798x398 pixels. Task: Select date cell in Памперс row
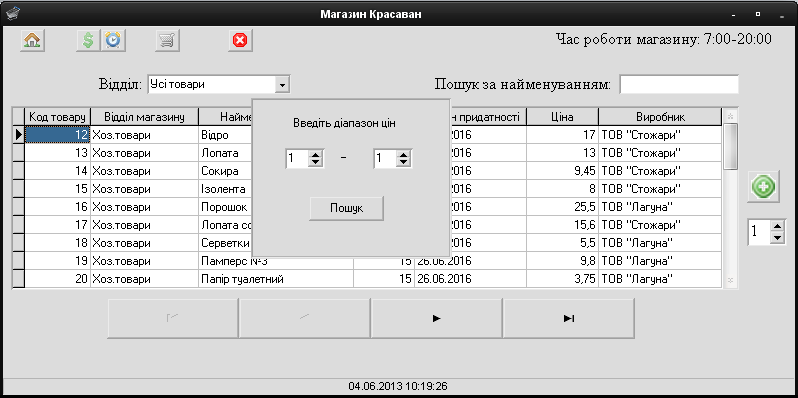click(x=470, y=262)
